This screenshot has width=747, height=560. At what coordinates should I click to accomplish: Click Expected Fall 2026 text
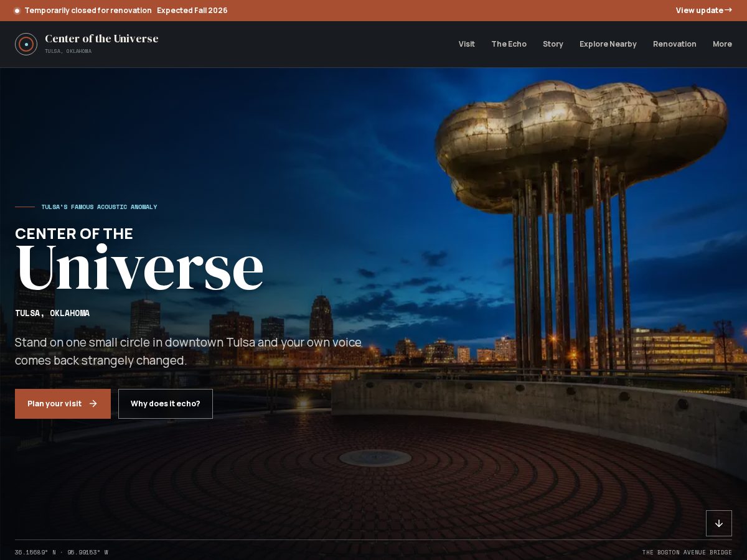coord(192,11)
